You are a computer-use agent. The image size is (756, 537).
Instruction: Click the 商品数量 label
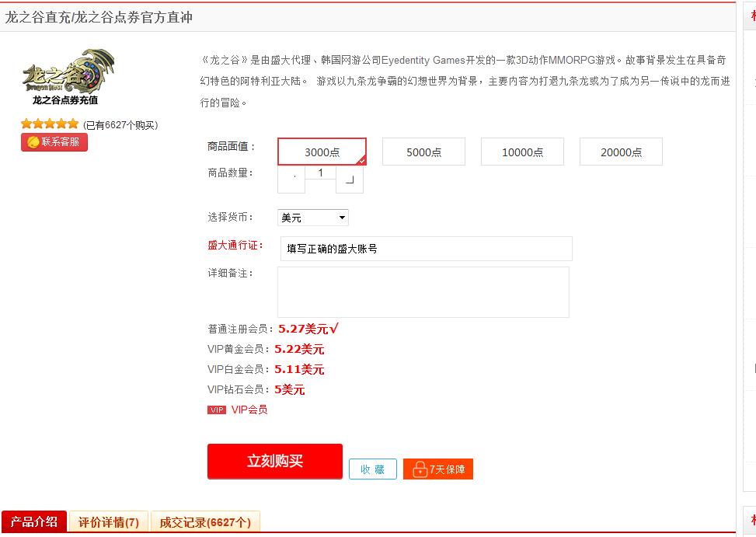231,173
